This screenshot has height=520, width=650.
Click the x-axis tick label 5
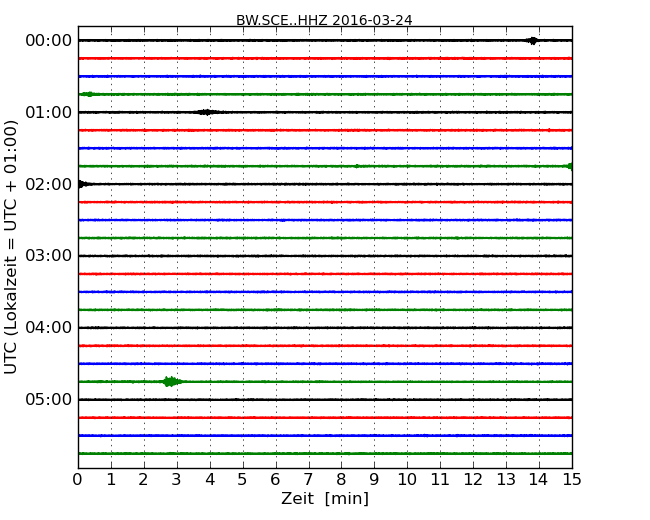(243, 479)
